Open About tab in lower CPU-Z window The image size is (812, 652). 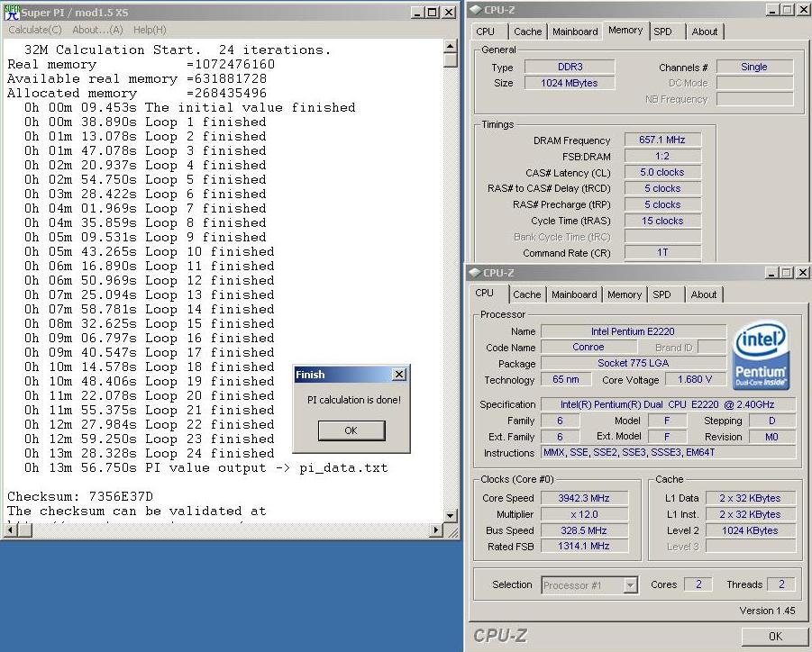[703, 294]
